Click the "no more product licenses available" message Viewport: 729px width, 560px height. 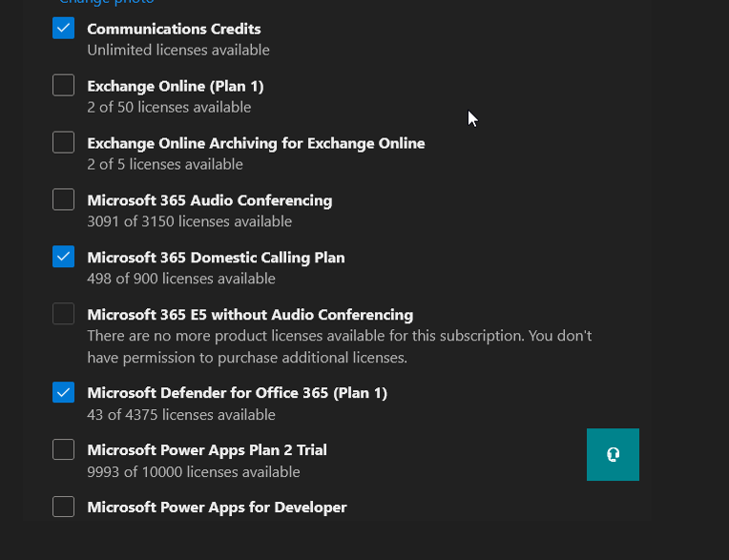tap(340, 346)
